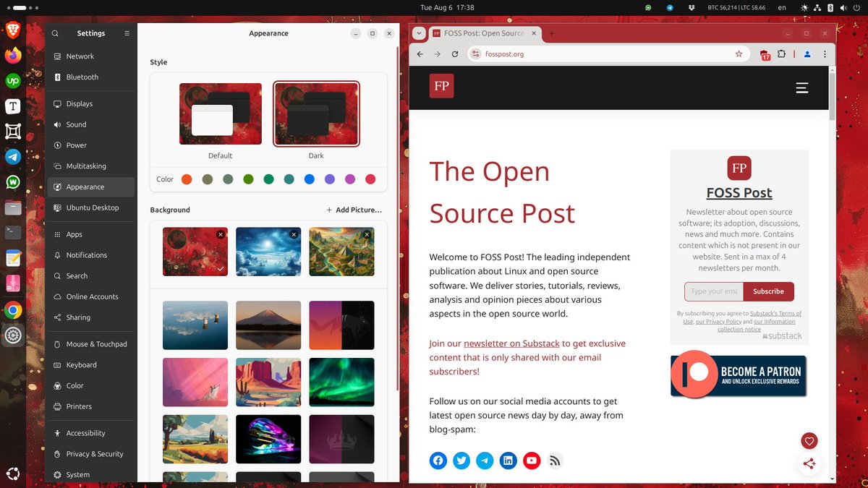Visit FOSS Post Facebook page icon
This screenshot has width=868, height=488.
[438, 461]
